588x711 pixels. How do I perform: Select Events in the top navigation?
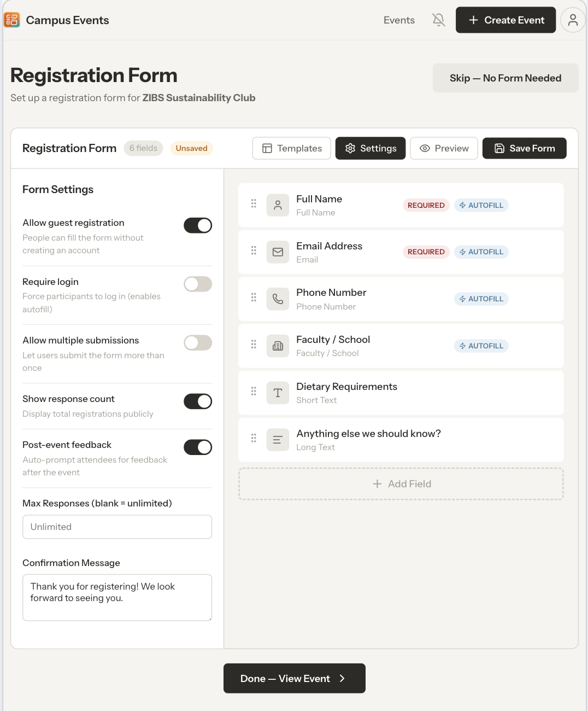(x=398, y=20)
